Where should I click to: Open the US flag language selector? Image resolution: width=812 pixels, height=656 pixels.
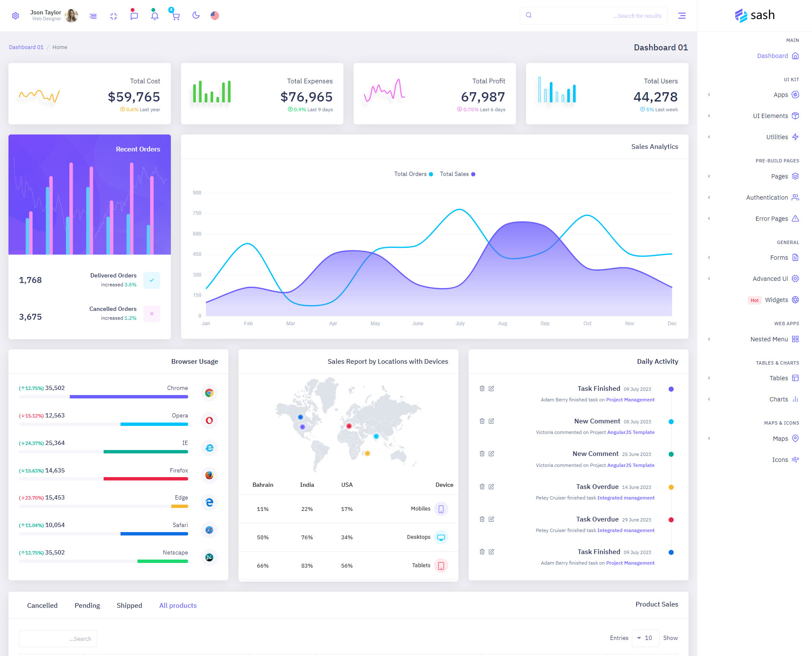(215, 16)
